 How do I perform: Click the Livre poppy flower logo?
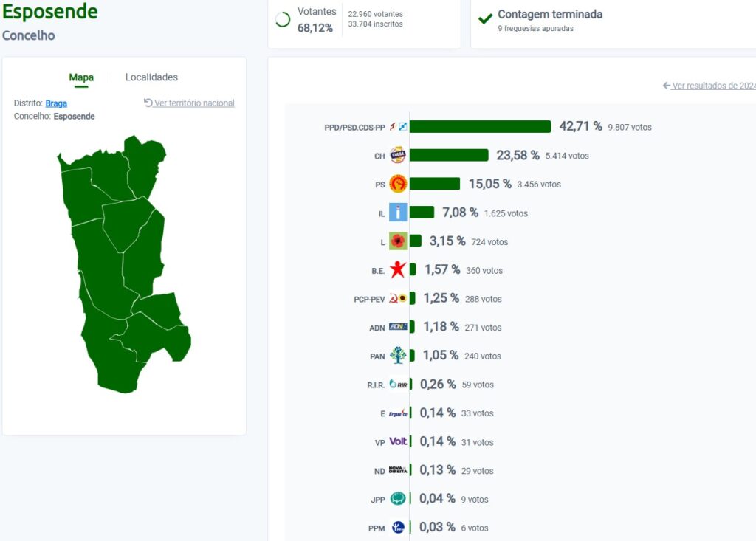point(398,241)
